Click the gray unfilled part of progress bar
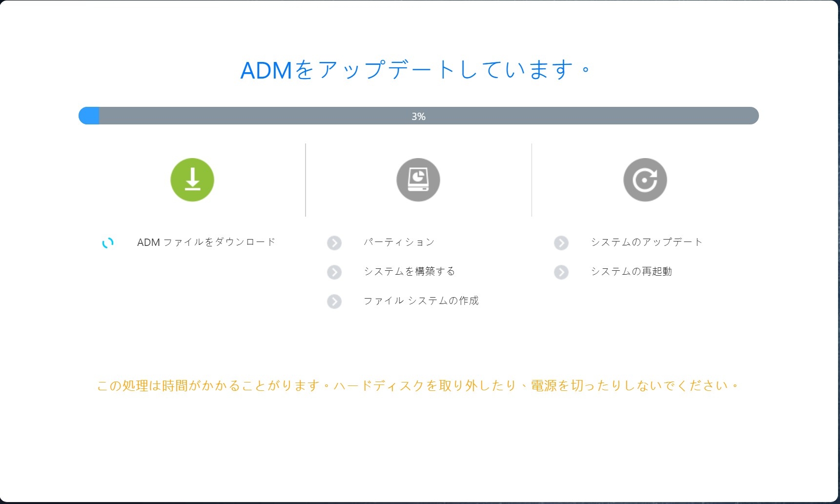Screen dimensions: 840x504 click(586, 116)
